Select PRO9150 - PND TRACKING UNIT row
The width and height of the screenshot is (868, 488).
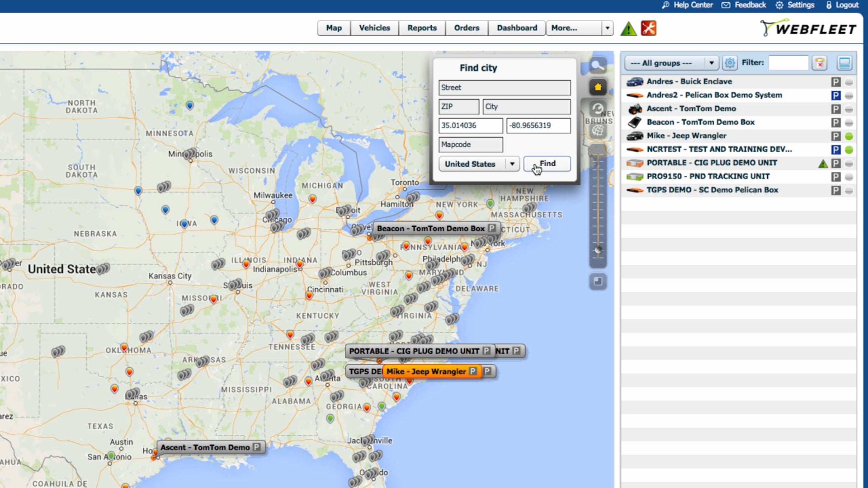(739, 177)
